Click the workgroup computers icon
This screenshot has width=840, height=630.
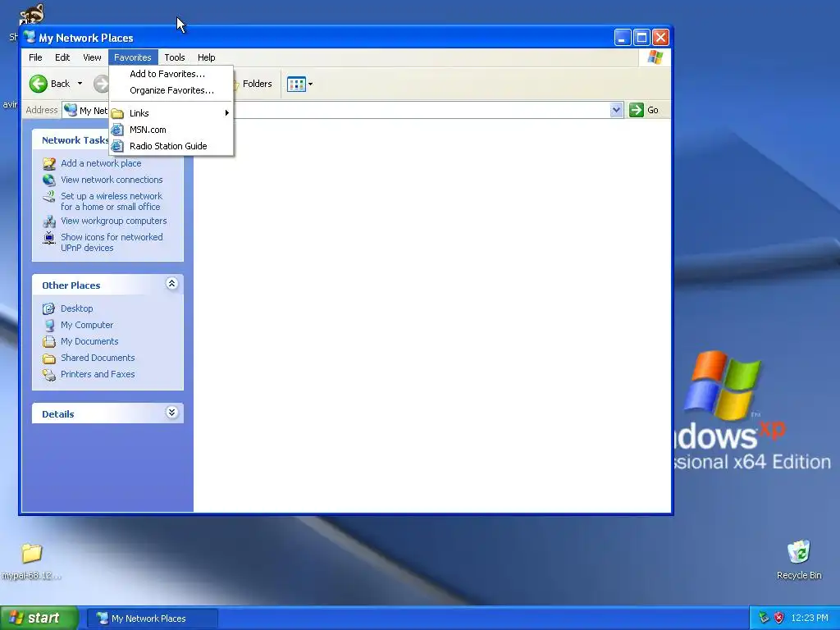point(49,221)
